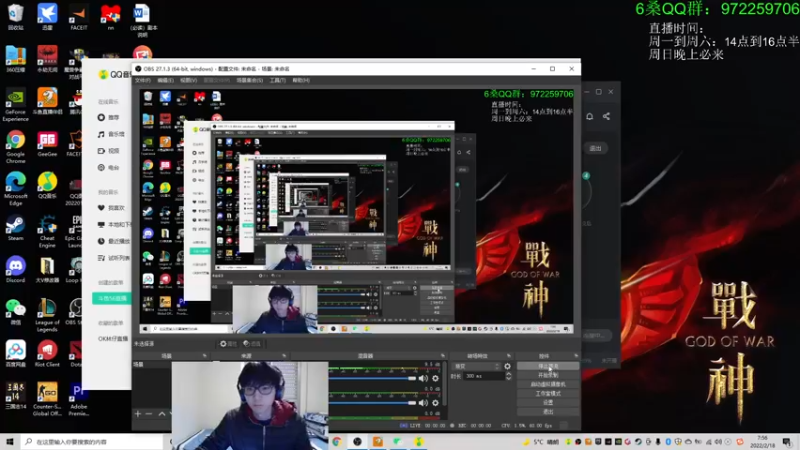Launch Microsoft Edge from the desktop
The image size is (800, 450).
(15, 189)
